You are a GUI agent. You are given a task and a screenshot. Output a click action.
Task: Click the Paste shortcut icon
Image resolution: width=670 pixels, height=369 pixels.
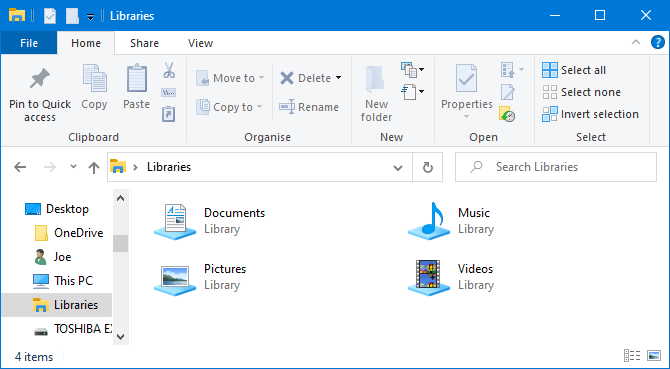tap(169, 114)
